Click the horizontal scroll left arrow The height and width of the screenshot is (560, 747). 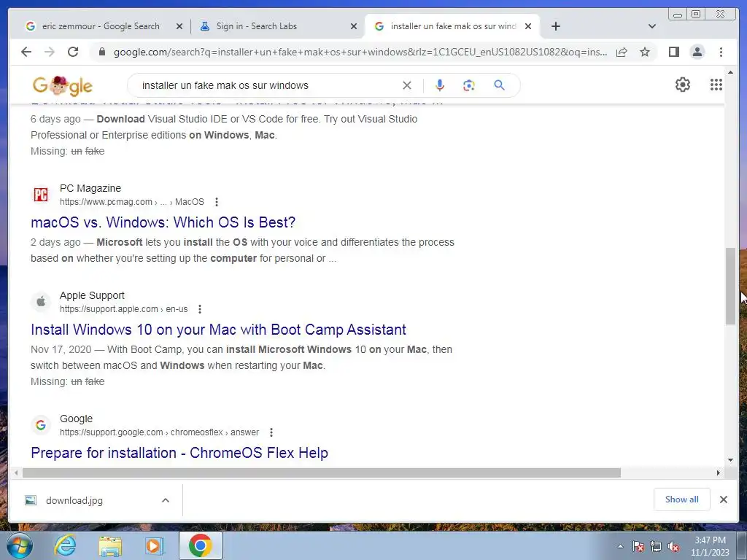[16, 472]
